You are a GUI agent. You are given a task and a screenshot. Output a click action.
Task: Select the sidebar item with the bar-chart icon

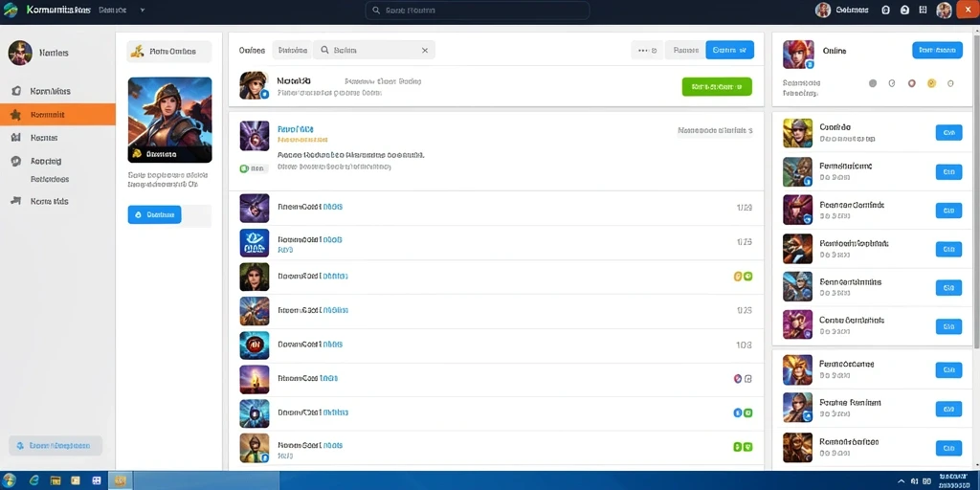(x=57, y=138)
